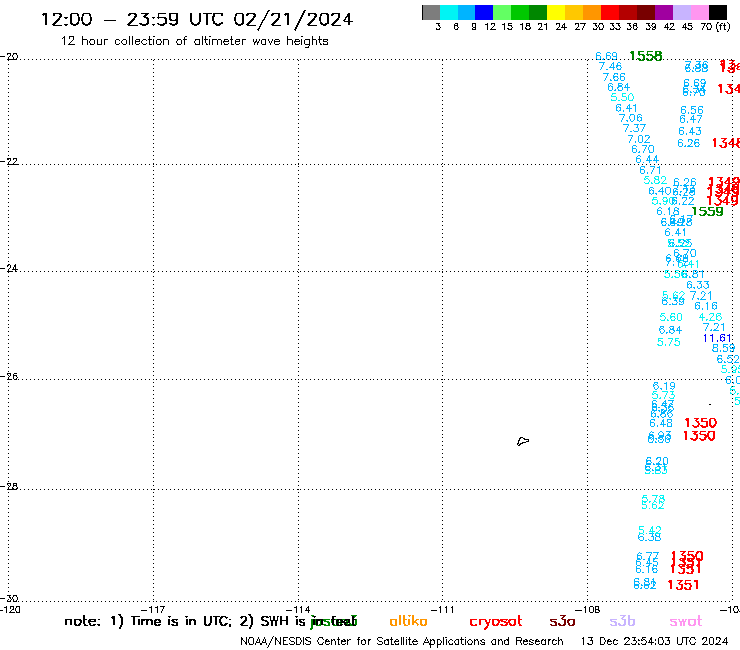The width and height of the screenshot is (740, 650).
Task: Click the wave height value '7.66'
Action: [614, 77]
